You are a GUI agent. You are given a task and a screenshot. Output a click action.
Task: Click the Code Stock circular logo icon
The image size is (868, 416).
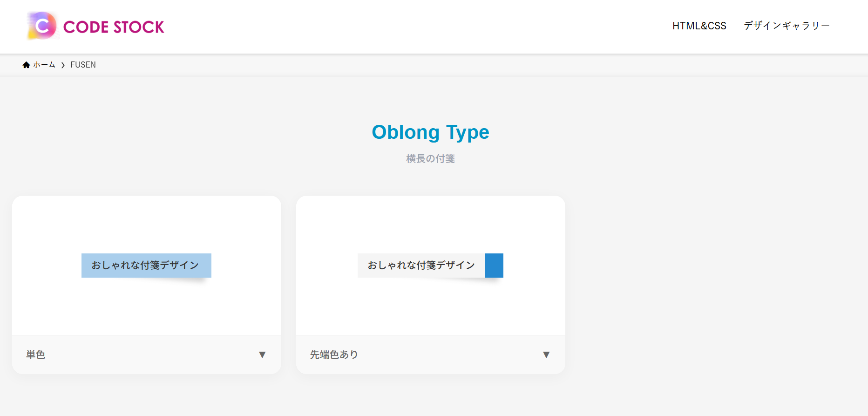[x=42, y=26]
